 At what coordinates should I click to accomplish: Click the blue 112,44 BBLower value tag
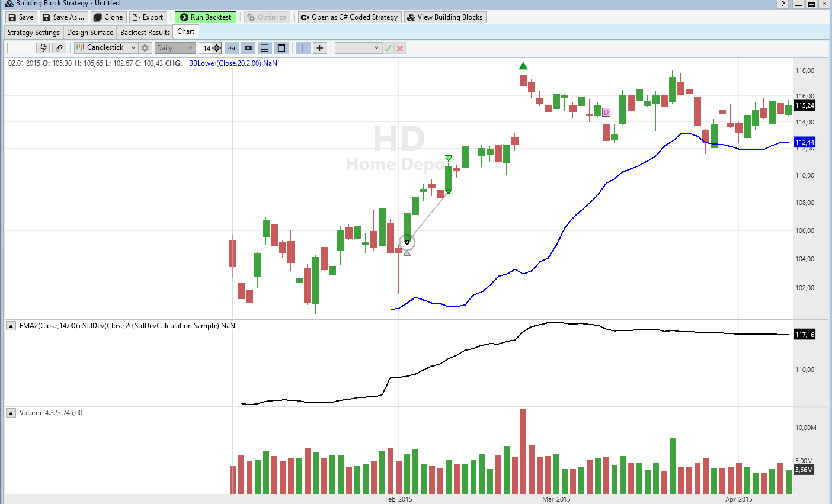tap(805, 142)
